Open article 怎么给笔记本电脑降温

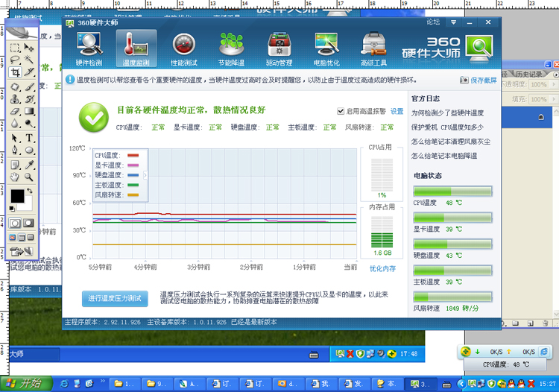tap(444, 156)
